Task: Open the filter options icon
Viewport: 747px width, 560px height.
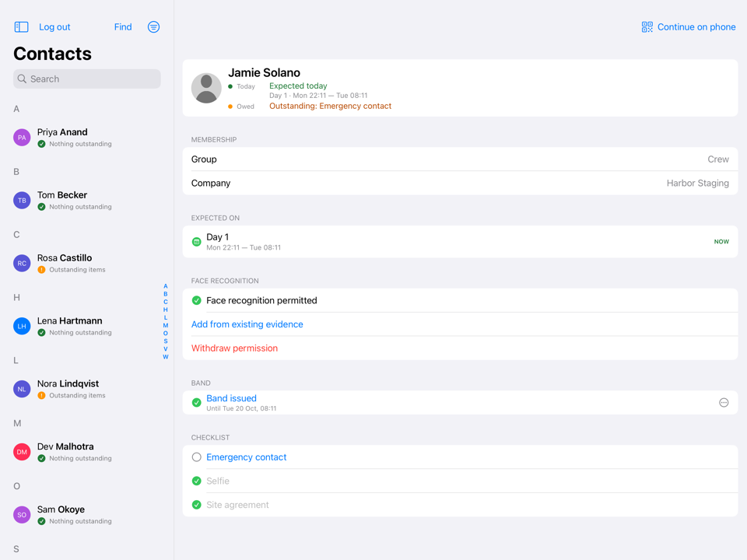Action: [153, 27]
